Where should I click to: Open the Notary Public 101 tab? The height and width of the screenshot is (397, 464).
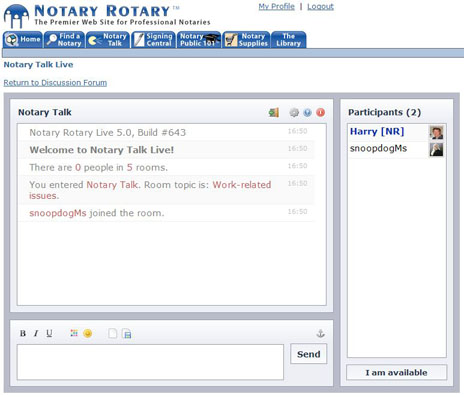[x=199, y=40]
